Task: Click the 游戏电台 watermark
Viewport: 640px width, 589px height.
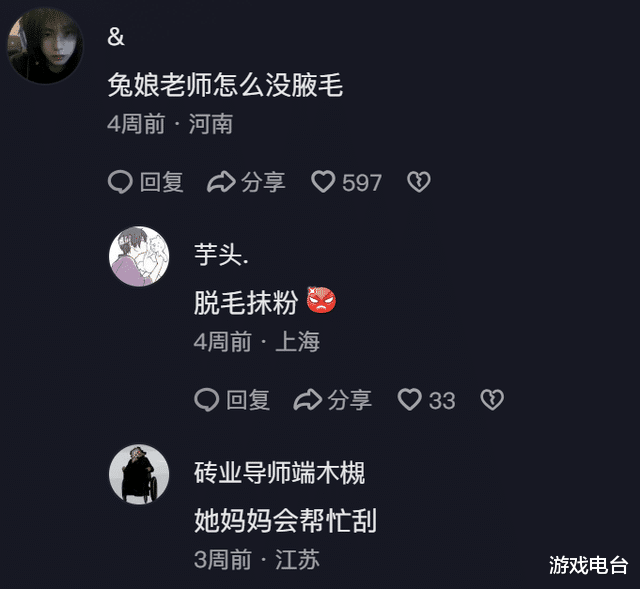Action: click(x=588, y=565)
